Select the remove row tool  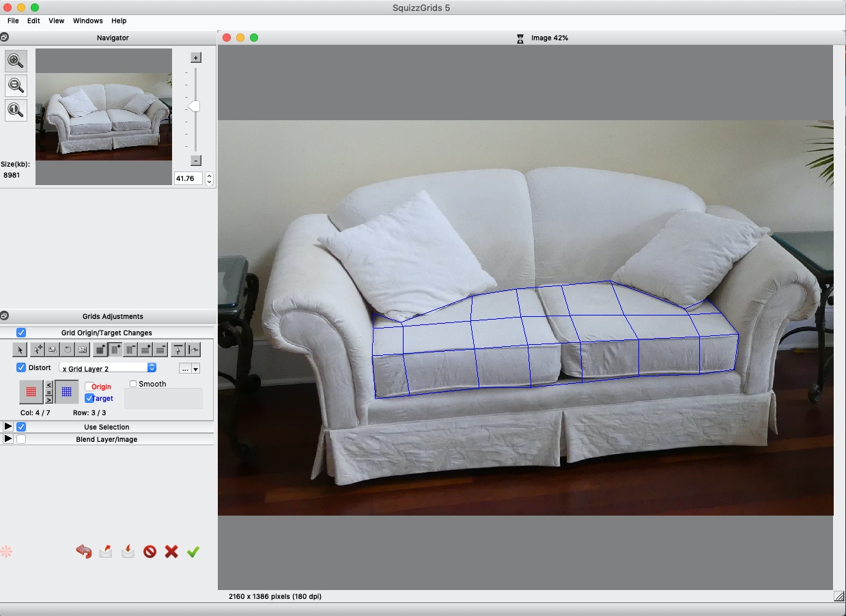[160, 350]
